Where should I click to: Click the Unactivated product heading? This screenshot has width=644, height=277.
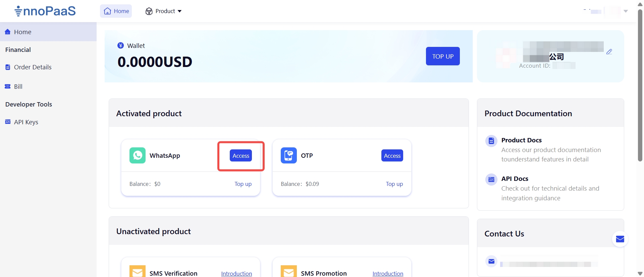click(153, 231)
